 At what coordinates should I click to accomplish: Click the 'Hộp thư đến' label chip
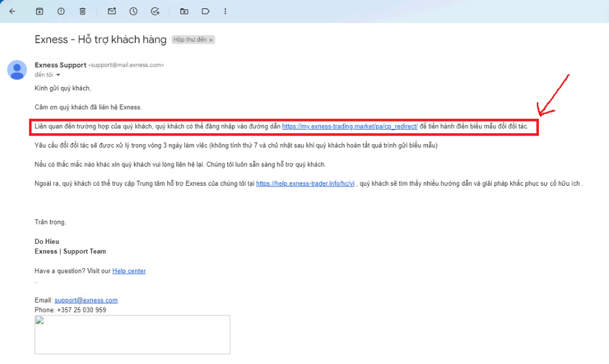coord(191,40)
